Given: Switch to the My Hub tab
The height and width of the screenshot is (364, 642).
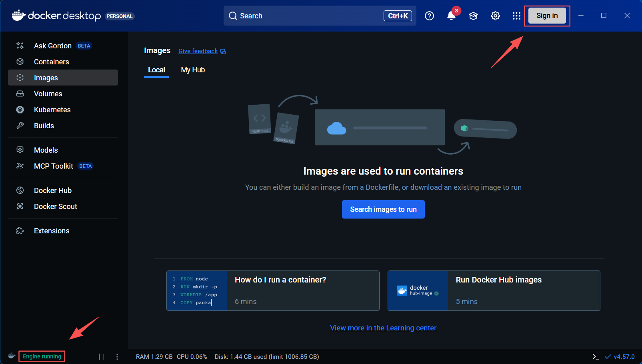Looking at the screenshot, I should [x=193, y=70].
